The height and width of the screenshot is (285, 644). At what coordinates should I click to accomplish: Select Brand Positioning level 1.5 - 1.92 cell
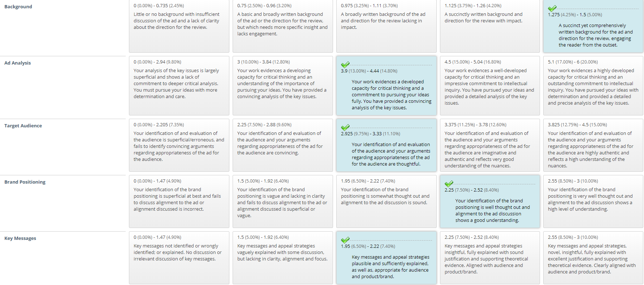coord(283,201)
